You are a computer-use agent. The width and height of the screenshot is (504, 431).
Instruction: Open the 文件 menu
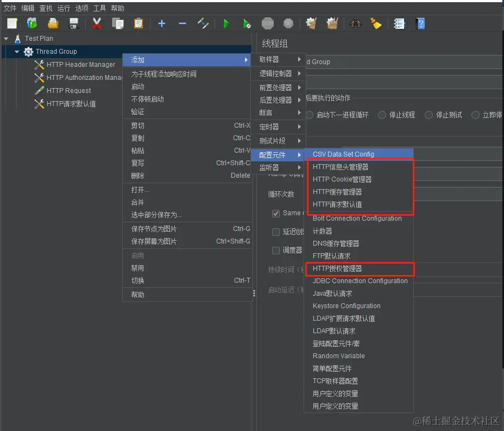[10, 8]
